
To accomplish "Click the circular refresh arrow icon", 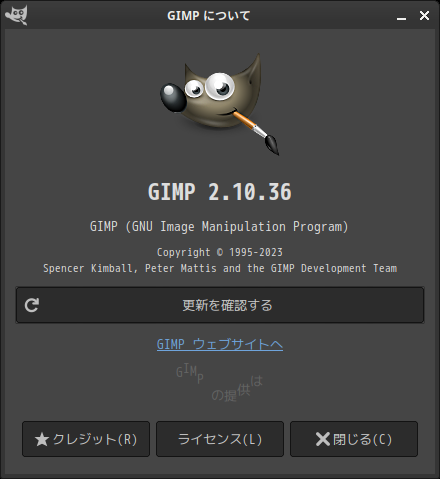I will 32,305.
